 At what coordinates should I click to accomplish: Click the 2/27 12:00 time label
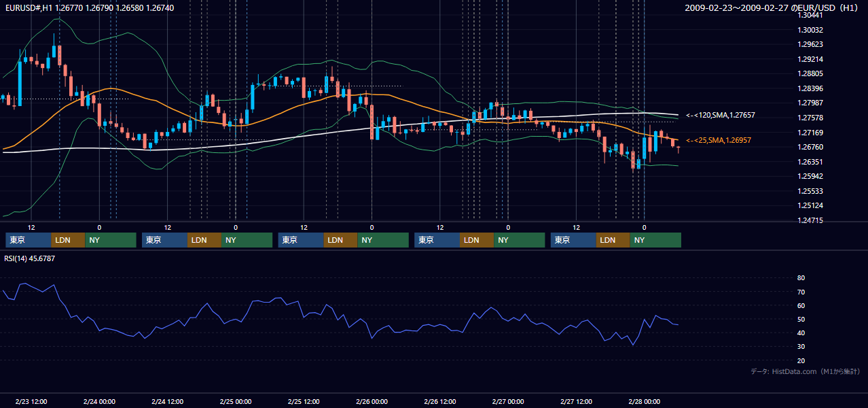pyautogui.click(x=577, y=402)
